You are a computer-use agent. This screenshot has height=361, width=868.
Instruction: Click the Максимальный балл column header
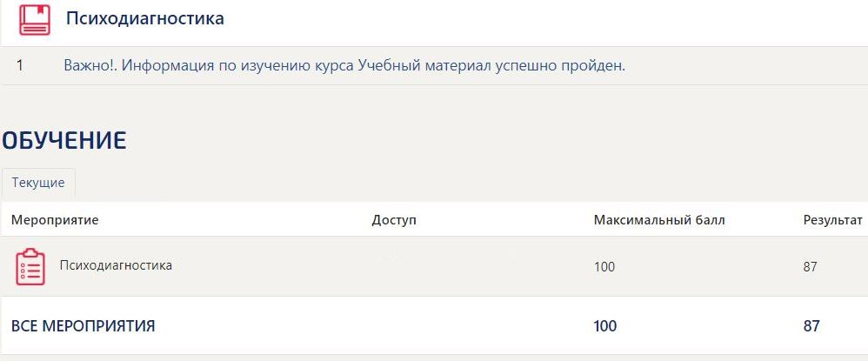tap(659, 220)
